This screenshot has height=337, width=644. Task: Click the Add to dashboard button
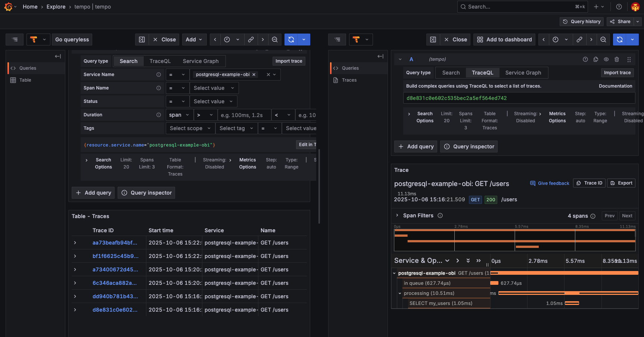(504, 39)
